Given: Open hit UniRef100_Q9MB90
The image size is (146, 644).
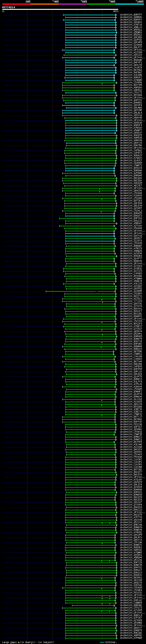Looking at the screenshot, I should [x=131, y=17].
